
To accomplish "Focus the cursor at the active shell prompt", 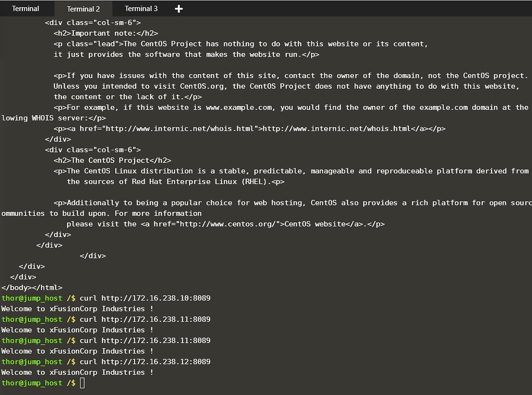I will tap(82, 383).
